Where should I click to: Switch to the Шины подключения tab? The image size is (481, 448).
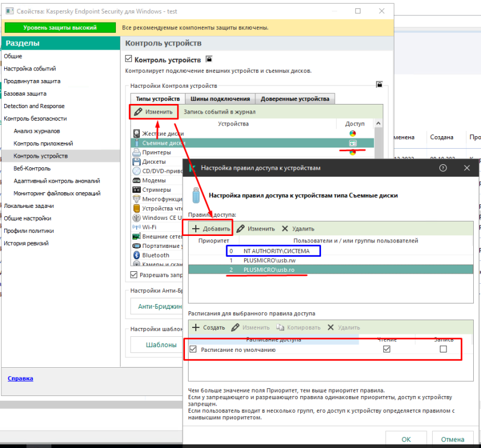point(220,99)
